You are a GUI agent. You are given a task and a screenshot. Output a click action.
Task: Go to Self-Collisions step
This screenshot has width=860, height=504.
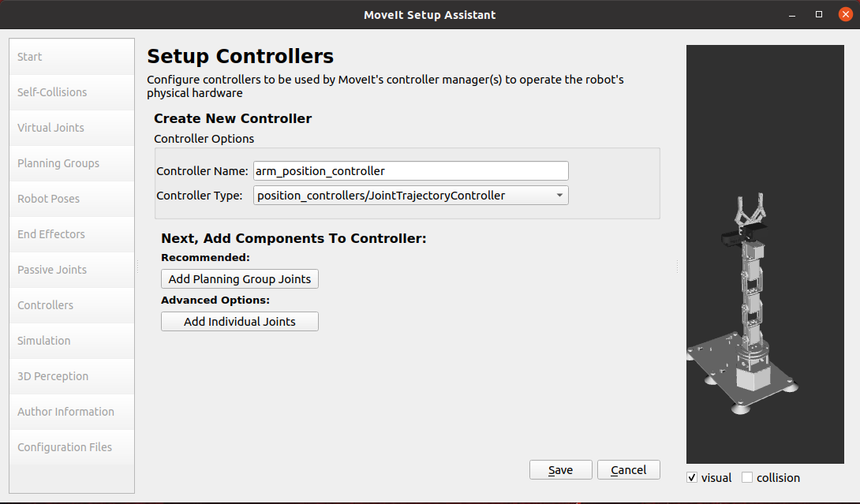click(x=72, y=92)
